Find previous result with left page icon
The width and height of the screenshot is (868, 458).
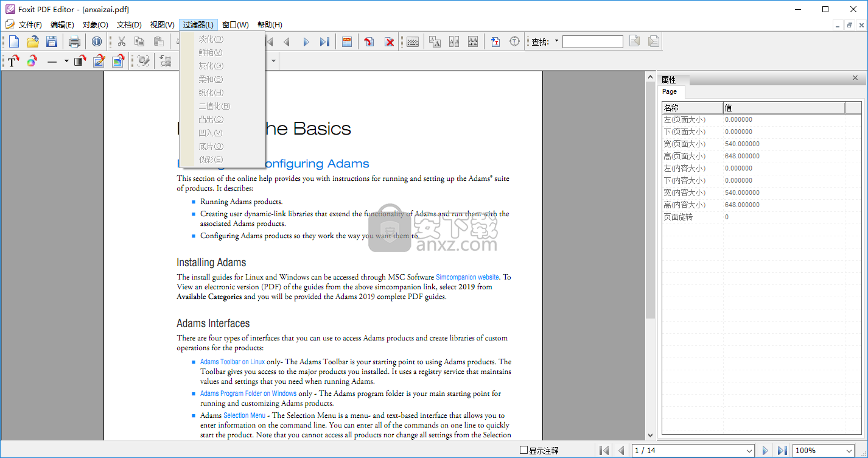[x=634, y=41]
